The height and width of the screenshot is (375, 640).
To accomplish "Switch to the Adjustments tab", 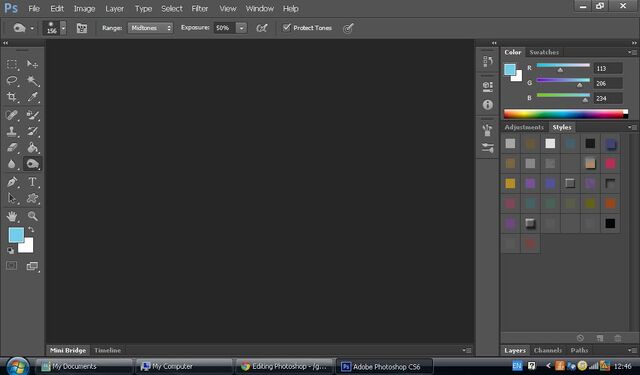I will [x=524, y=127].
